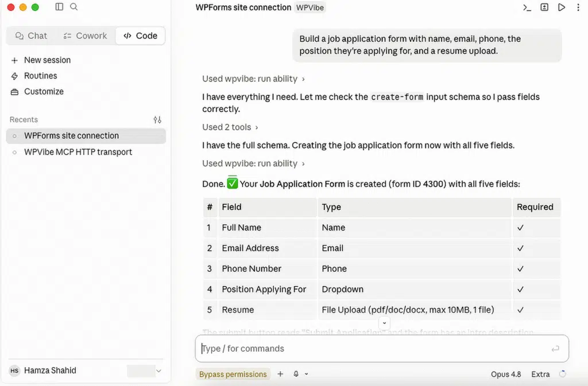Click the plus attach icon below input
Image resolution: width=588 pixels, height=386 pixels.
tap(280, 373)
